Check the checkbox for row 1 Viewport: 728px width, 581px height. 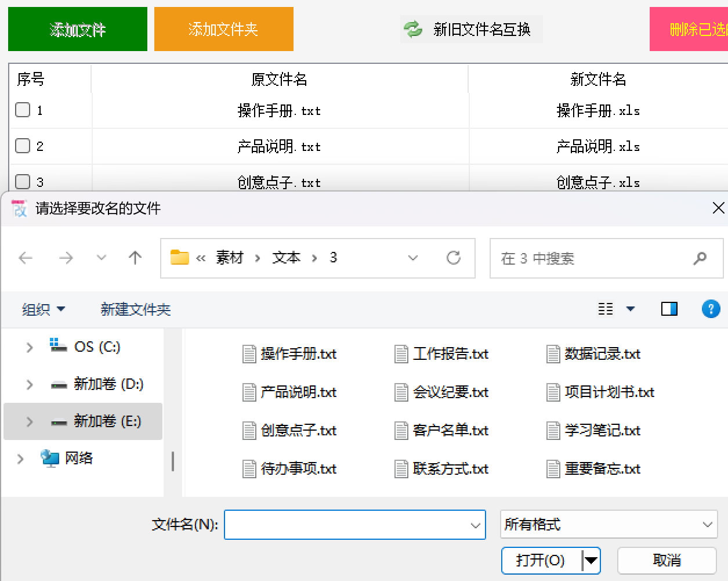coord(21,110)
